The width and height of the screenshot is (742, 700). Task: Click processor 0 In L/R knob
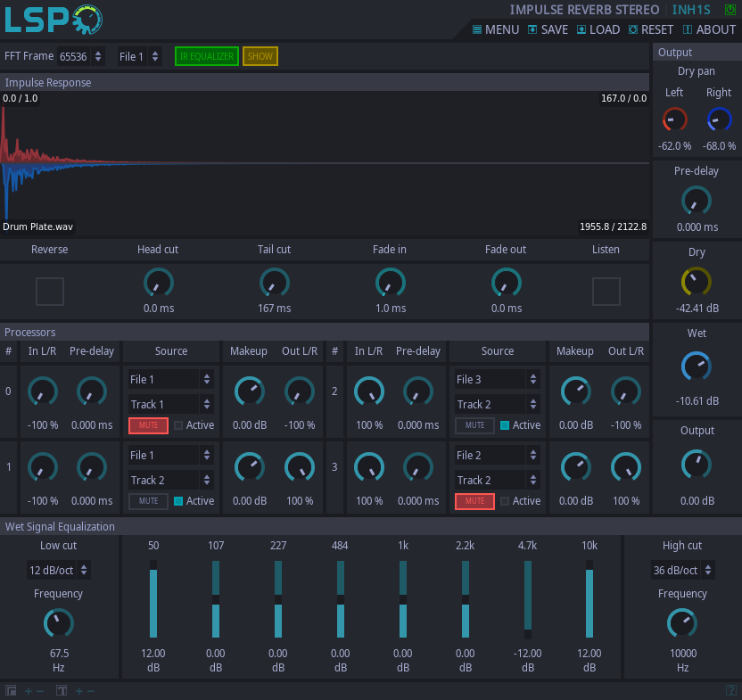[43, 391]
